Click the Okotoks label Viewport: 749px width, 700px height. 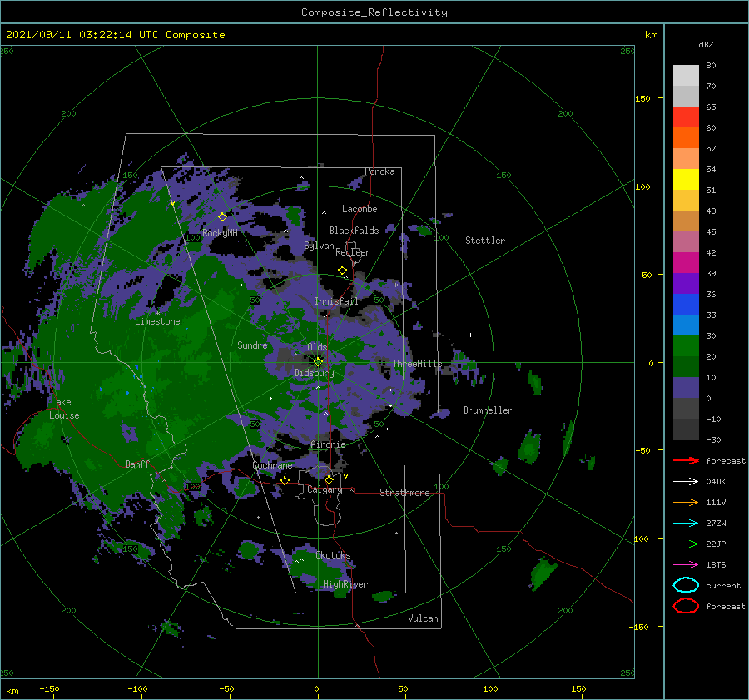[x=333, y=555]
